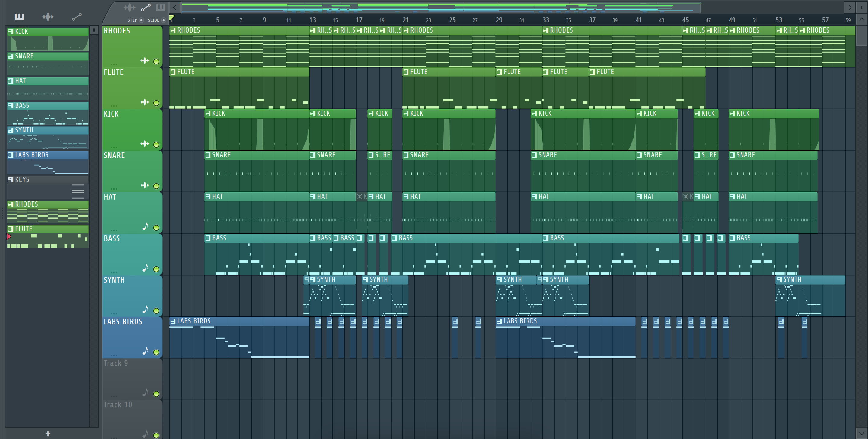Click the start marker flag on the ruler
This screenshot has width=868, height=439.
tap(172, 18)
